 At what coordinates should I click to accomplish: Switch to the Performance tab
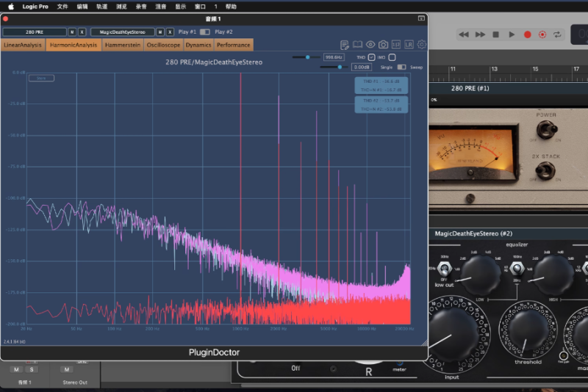[233, 45]
